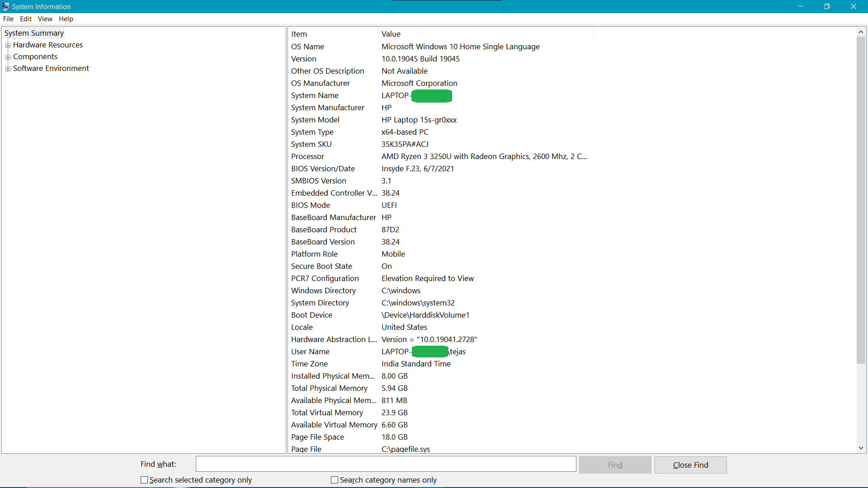
Task: Open the Help menu
Action: [x=66, y=19]
